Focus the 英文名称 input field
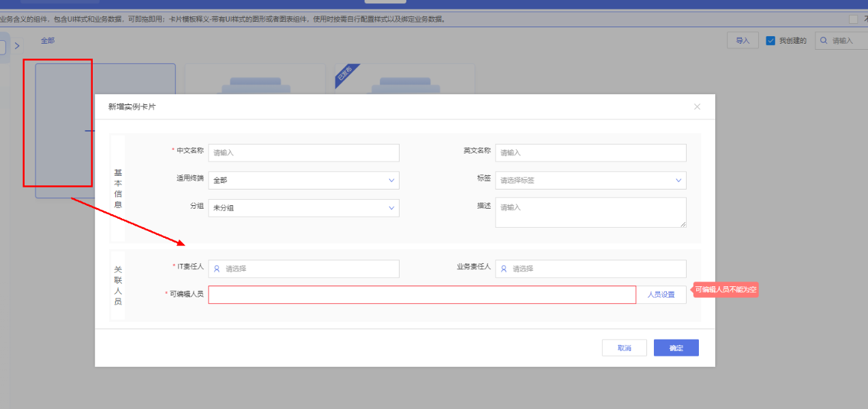This screenshot has width=868, height=409. coord(590,153)
